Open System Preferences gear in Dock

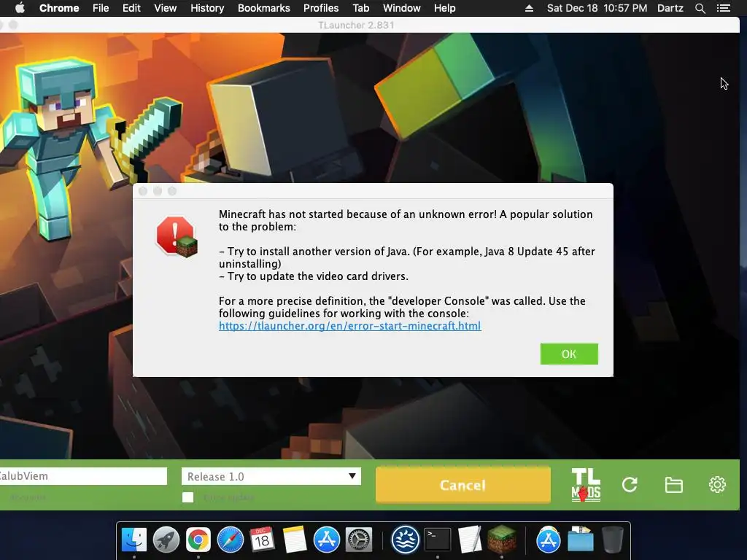point(358,540)
